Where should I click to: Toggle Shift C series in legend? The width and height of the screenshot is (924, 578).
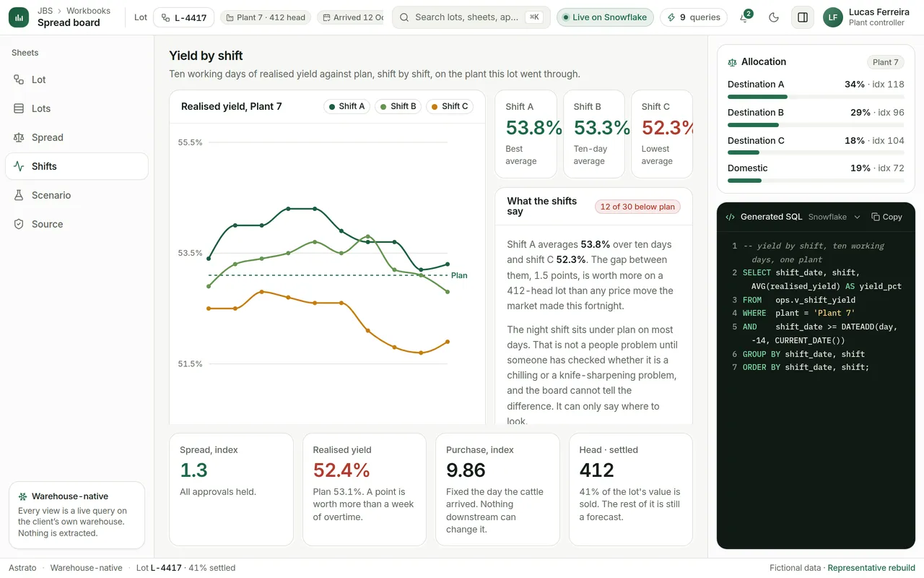coord(449,106)
